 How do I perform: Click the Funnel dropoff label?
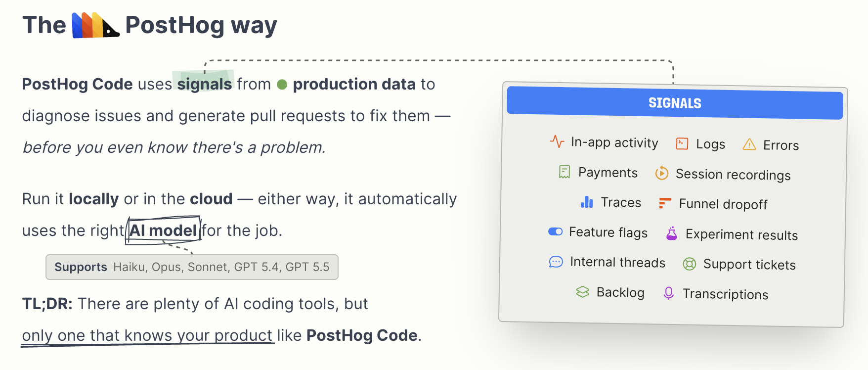click(723, 204)
